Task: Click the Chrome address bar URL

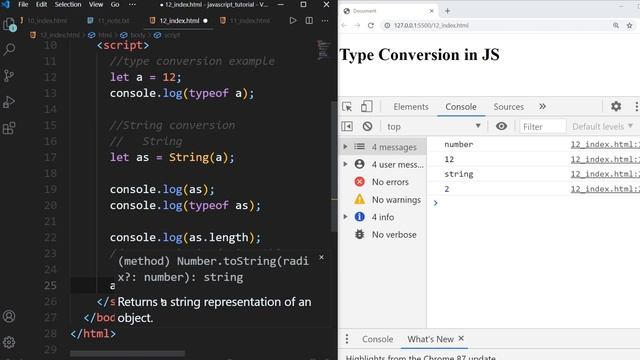Action: (x=431, y=25)
